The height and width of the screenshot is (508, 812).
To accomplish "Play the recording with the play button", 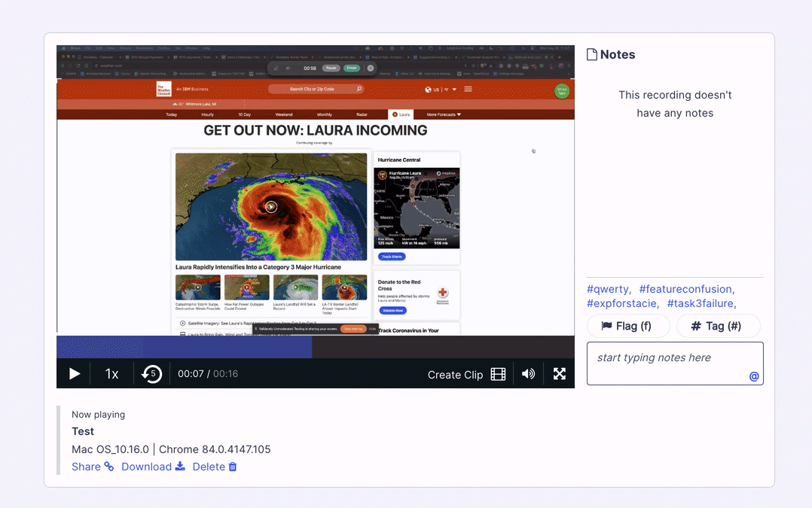I will pos(75,374).
